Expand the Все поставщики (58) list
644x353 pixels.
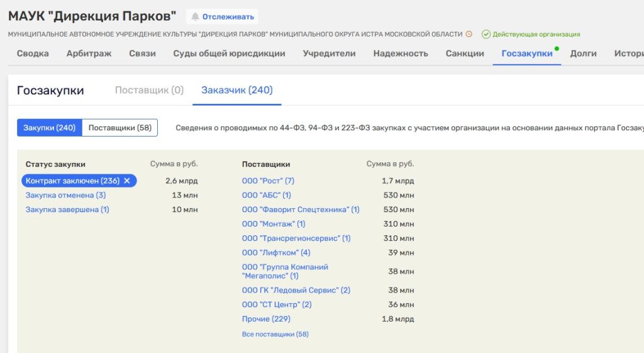pyautogui.click(x=275, y=334)
